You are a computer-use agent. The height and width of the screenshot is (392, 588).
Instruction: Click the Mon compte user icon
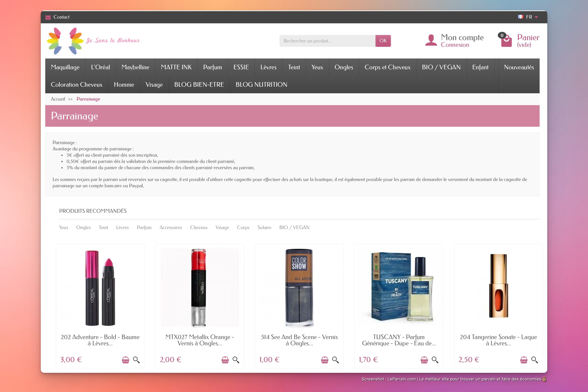click(x=431, y=40)
